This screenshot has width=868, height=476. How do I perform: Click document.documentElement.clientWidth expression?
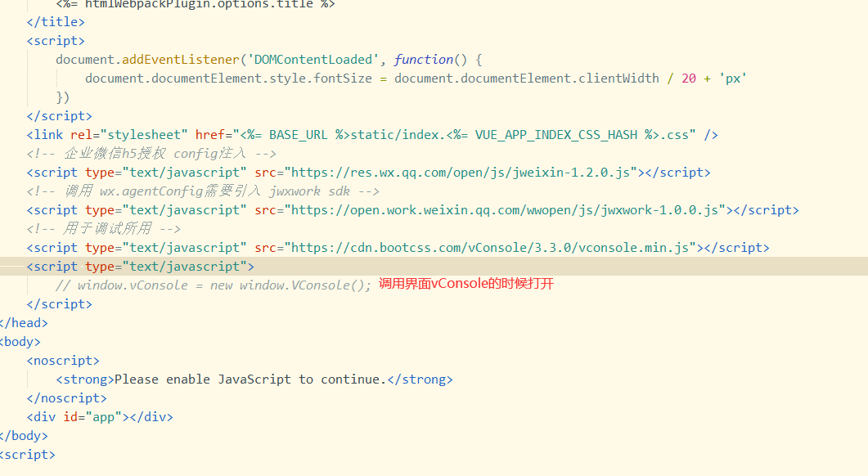pos(527,79)
